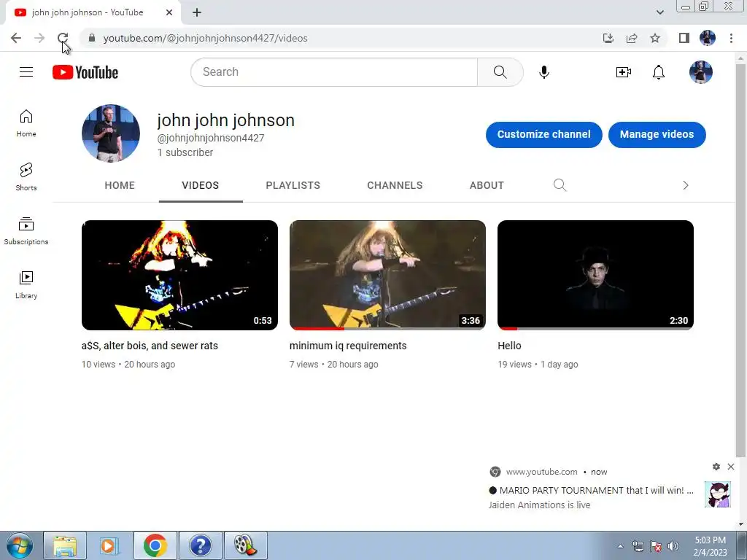Select the john john johnson browser tab

pyautogui.click(x=93, y=12)
